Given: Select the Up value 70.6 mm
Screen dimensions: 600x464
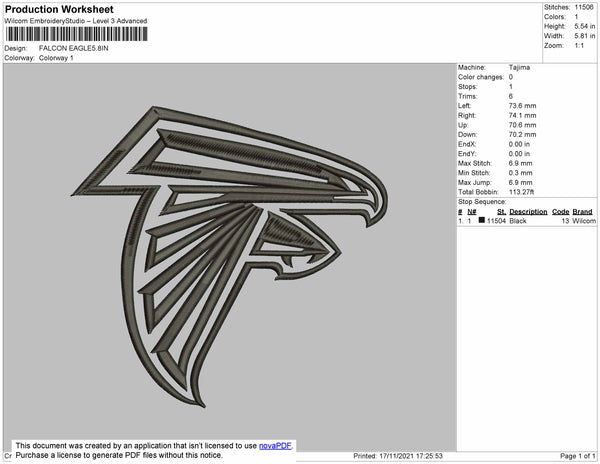Looking at the screenshot, I should point(522,125).
